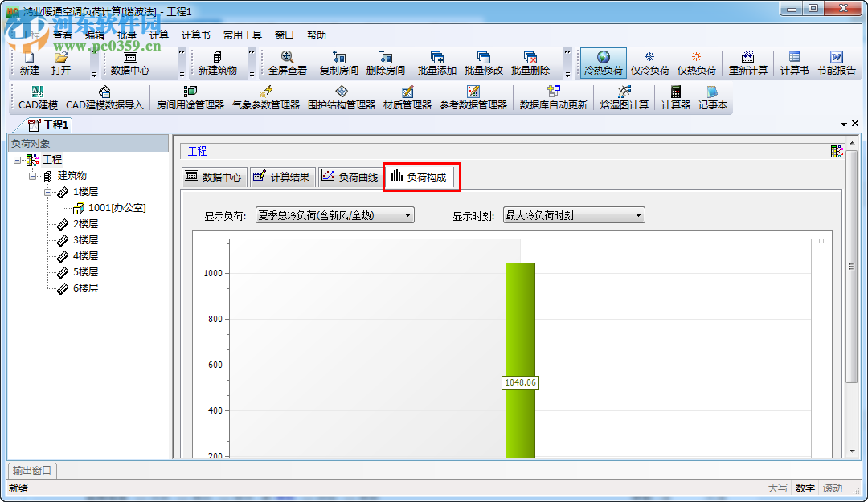Click the vertical scrollbar down arrow
868x502 pixels.
click(852, 451)
